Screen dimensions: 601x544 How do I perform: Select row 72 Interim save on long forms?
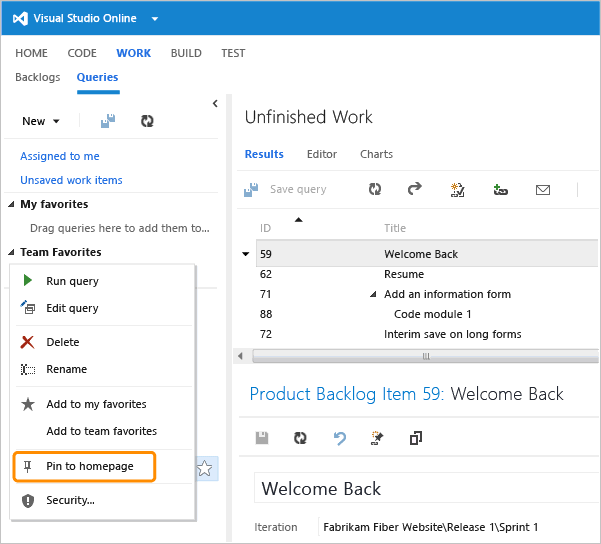pos(427,334)
